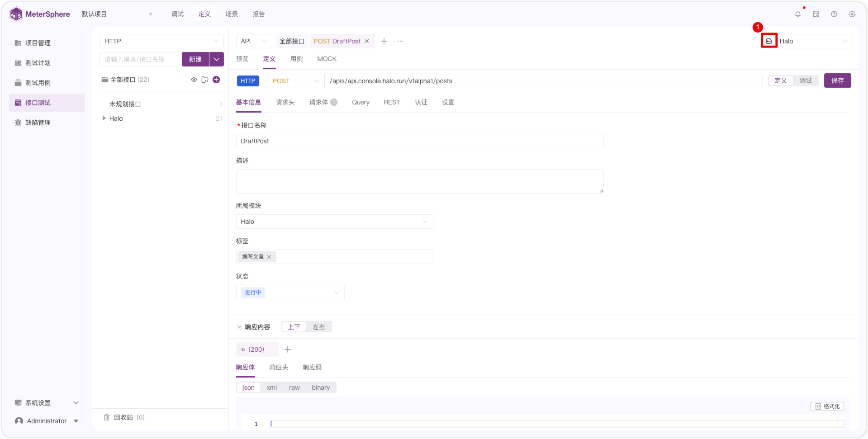The width and height of the screenshot is (868, 439).
Task: Open the 所属模块 Halo dropdown
Action: click(x=334, y=222)
